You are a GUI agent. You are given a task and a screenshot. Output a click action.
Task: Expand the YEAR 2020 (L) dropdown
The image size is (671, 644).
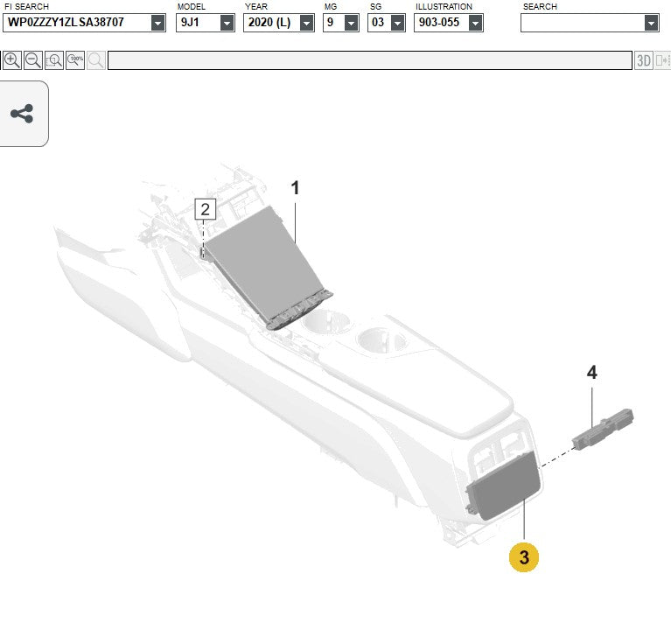point(306,23)
